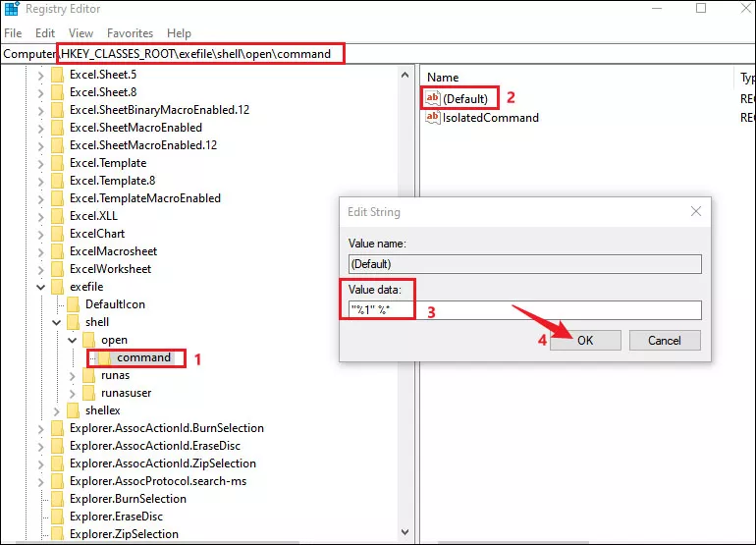Expand the Excel.Sheet.5 key
This screenshot has width=756, height=545.
click(x=41, y=76)
